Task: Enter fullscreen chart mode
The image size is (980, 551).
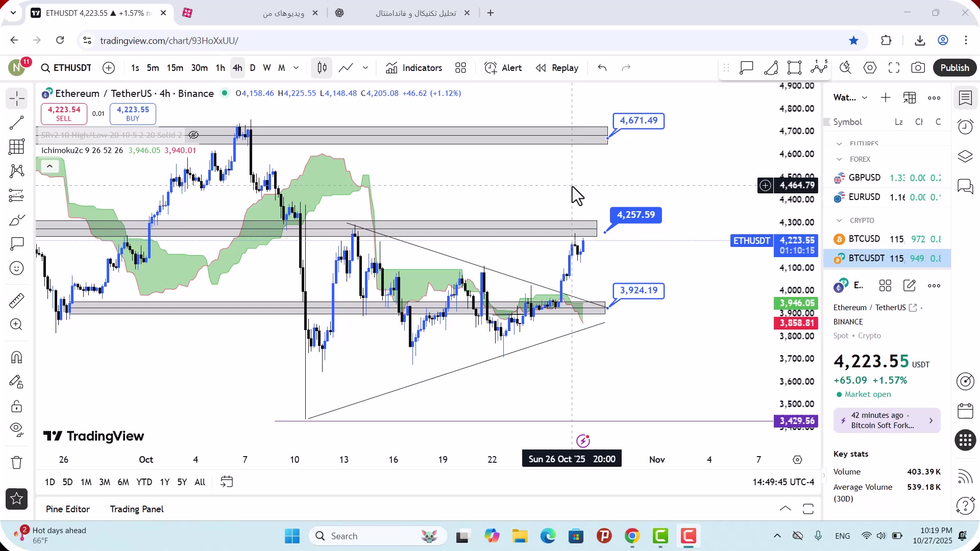Action: pyautogui.click(x=894, y=68)
